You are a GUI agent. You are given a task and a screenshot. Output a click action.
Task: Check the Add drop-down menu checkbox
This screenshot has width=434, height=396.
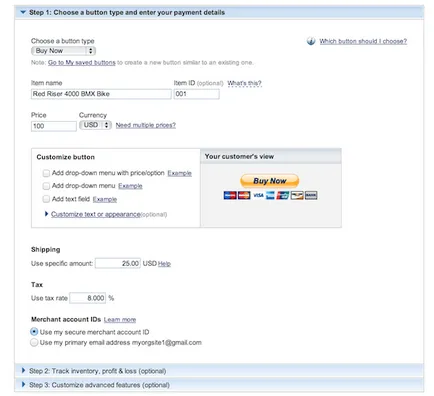click(x=46, y=186)
